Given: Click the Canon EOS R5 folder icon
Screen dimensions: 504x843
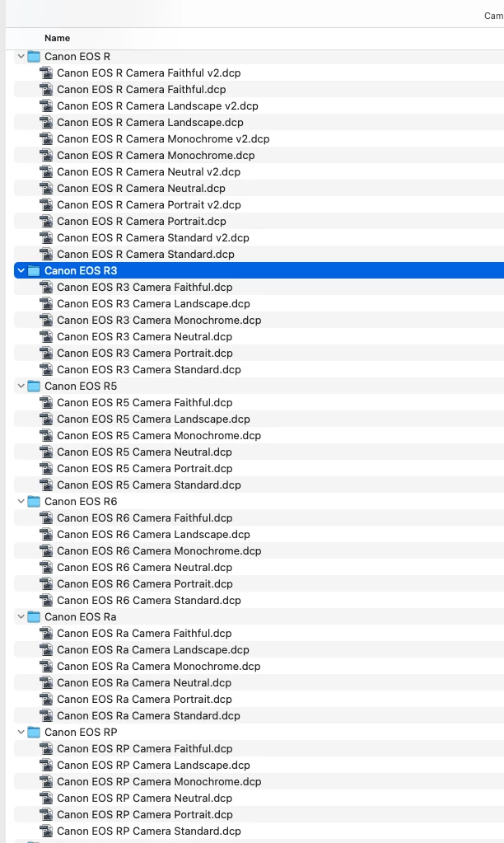Looking at the screenshot, I should click(x=34, y=386).
